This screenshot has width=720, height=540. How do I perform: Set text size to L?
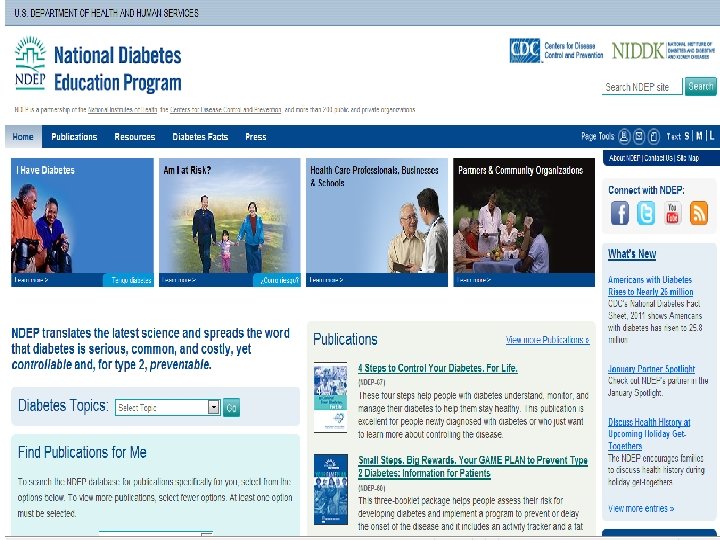[x=712, y=136]
